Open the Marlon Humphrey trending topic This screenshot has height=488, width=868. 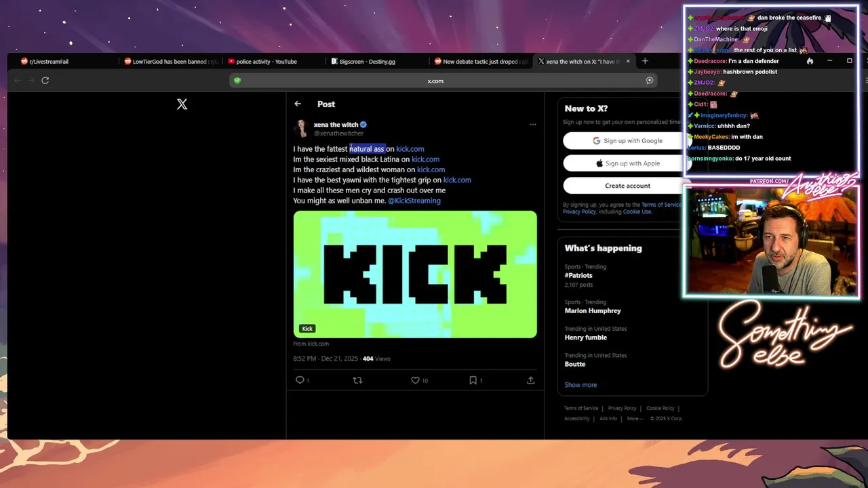pyautogui.click(x=593, y=311)
